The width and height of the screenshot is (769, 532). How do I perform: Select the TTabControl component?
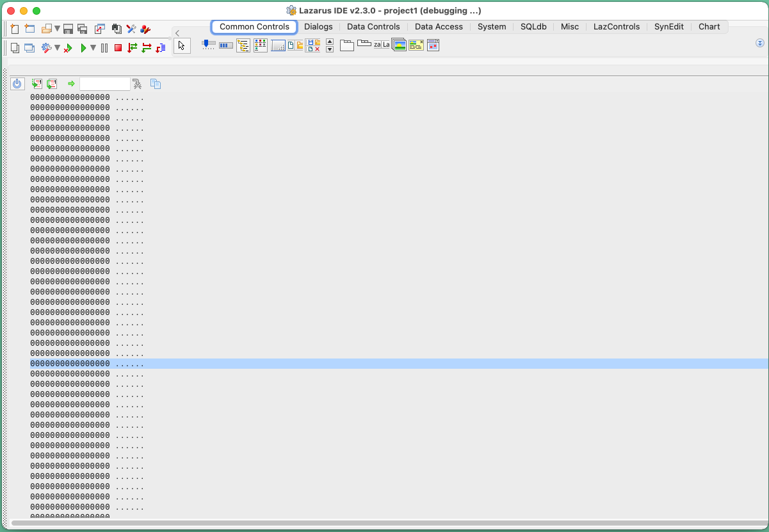point(364,44)
